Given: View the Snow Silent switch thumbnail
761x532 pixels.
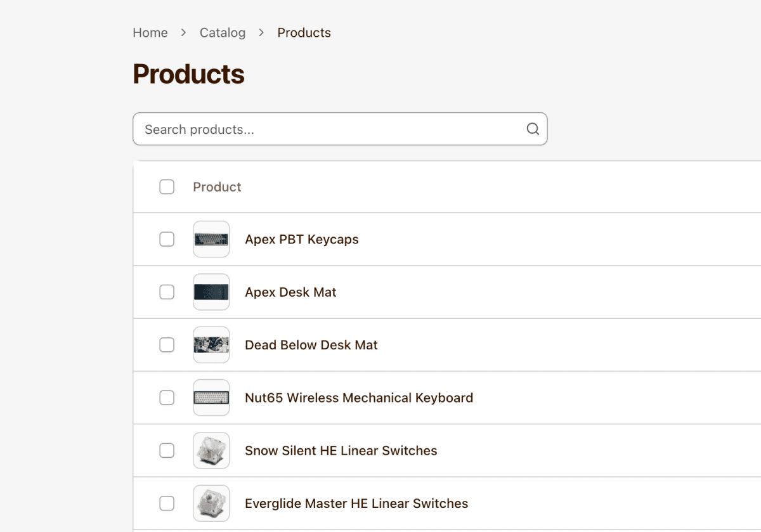Looking at the screenshot, I should (211, 450).
